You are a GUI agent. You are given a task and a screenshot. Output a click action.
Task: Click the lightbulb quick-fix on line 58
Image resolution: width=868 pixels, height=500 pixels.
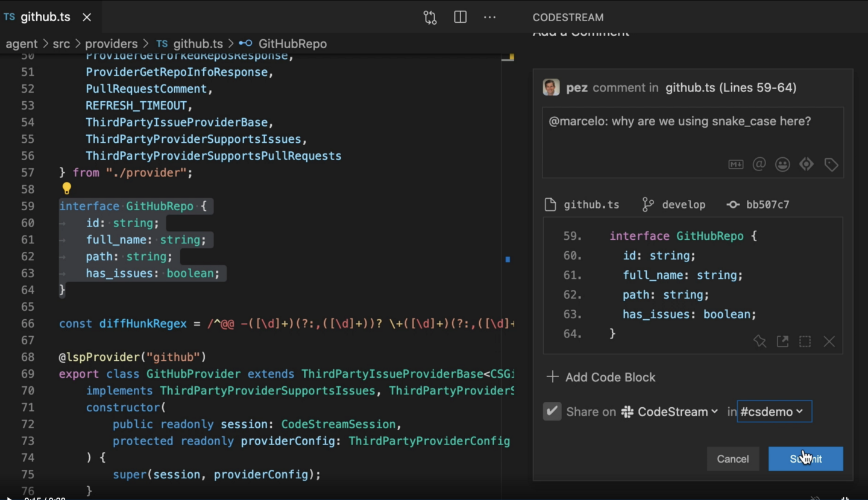[66, 189]
